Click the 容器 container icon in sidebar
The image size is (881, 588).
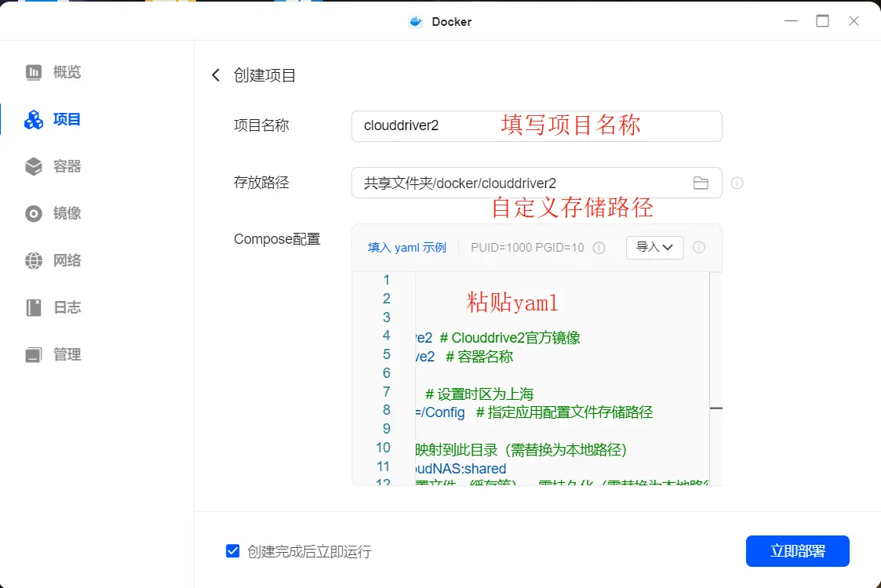pos(34,166)
